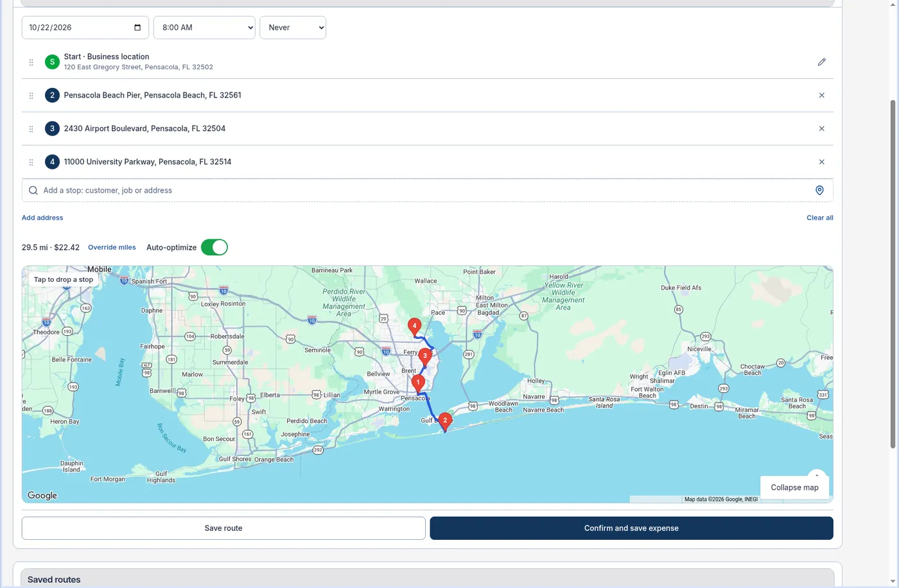Click the Add address link
The image size is (899, 588).
42,218
